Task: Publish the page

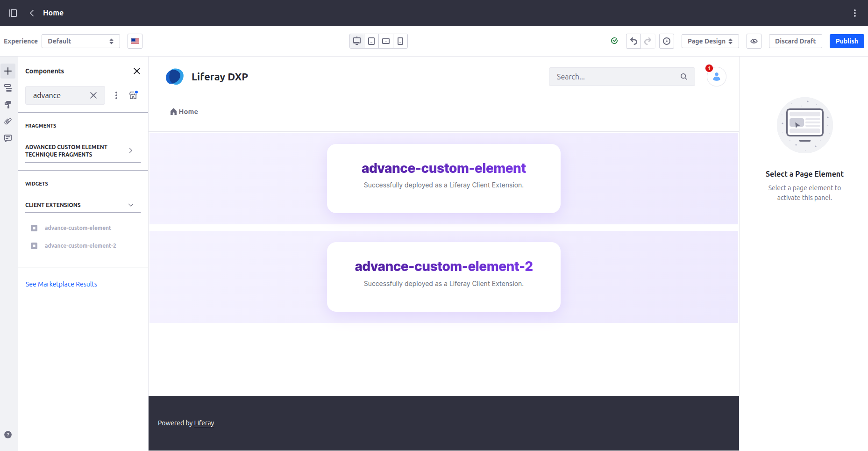Action: click(847, 41)
